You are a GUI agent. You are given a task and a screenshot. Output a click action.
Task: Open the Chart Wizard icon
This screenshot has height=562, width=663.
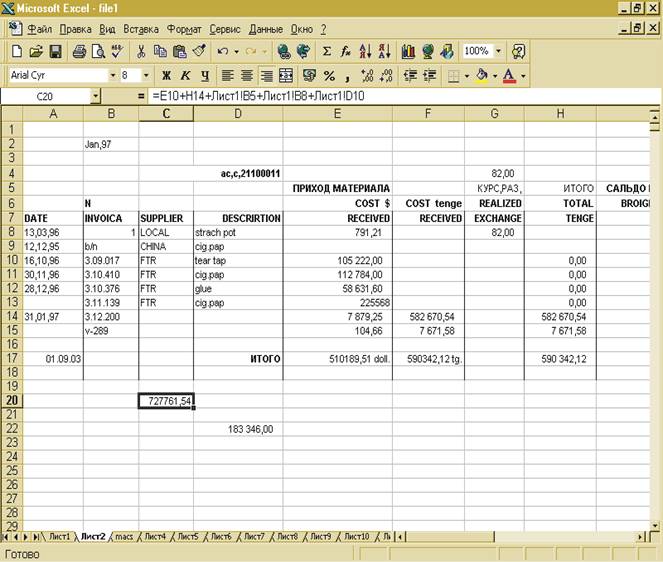coord(408,51)
